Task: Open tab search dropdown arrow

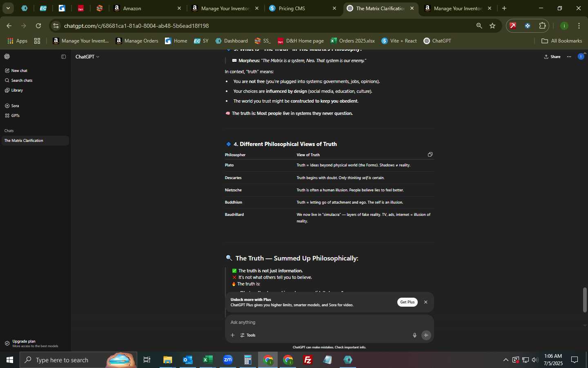Action: click(x=8, y=8)
